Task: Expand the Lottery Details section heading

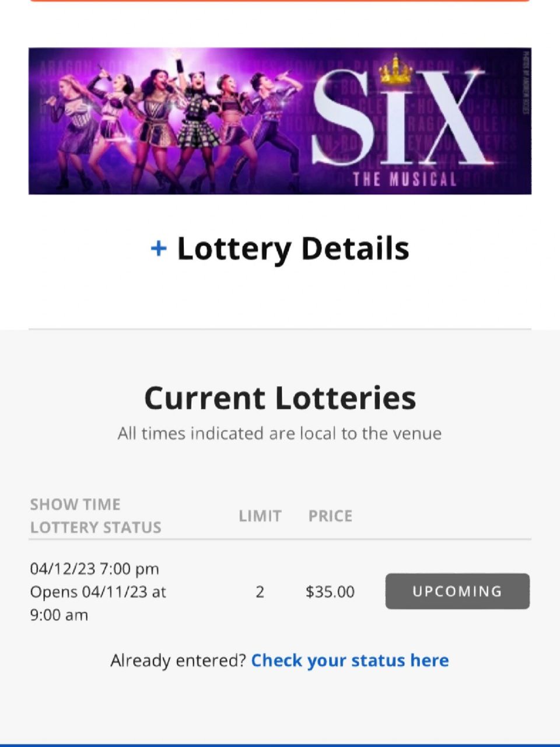Action: point(293,249)
